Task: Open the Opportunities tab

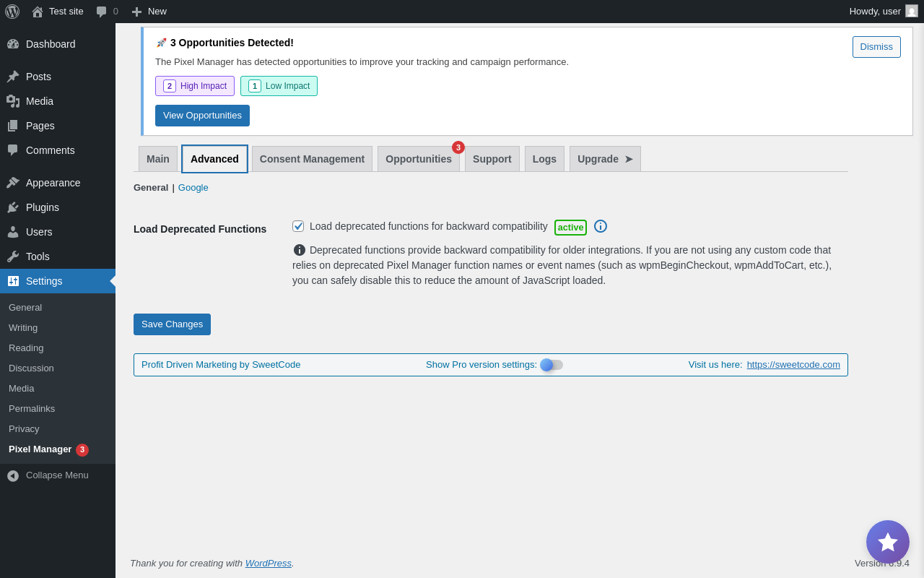Action: coord(419,159)
